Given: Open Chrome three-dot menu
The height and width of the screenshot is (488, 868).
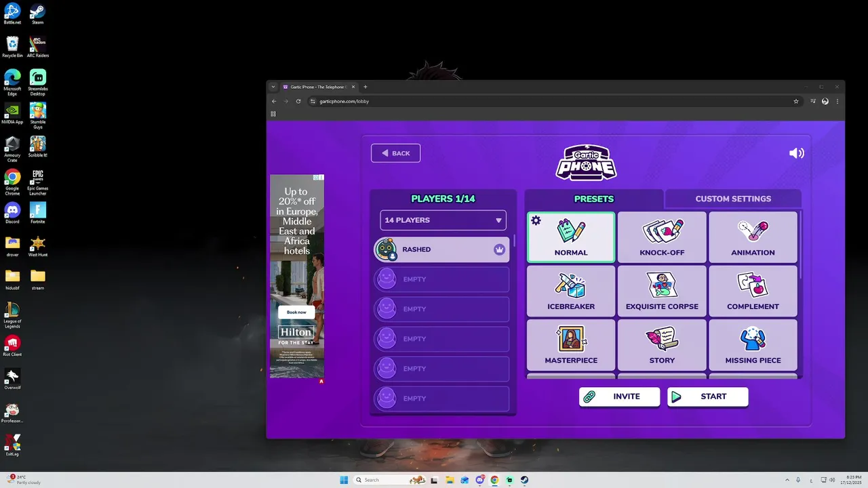Looking at the screenshot, I should [837, 101].
